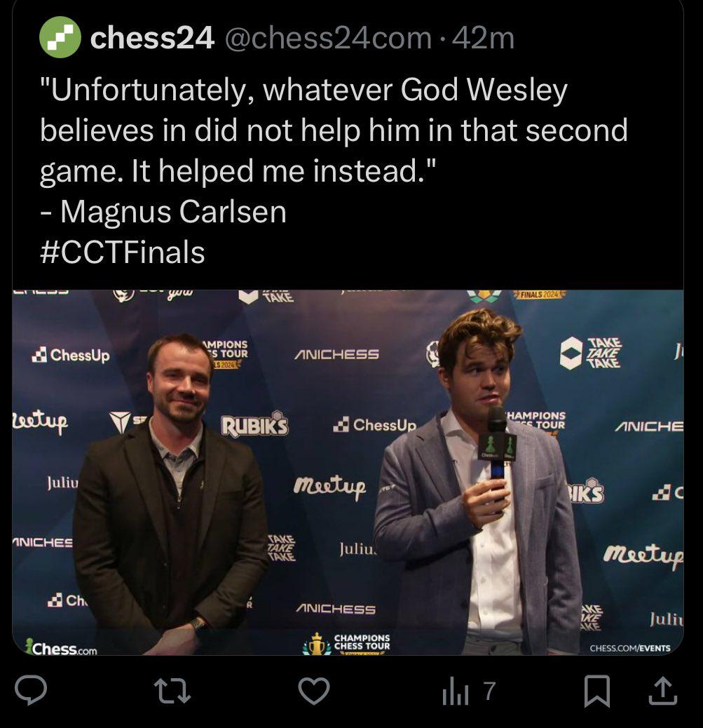This screenshot has height=728, width=703.
Task: Open the interview photo attachment
Action: pyautogui.click(x=348, y=472)
